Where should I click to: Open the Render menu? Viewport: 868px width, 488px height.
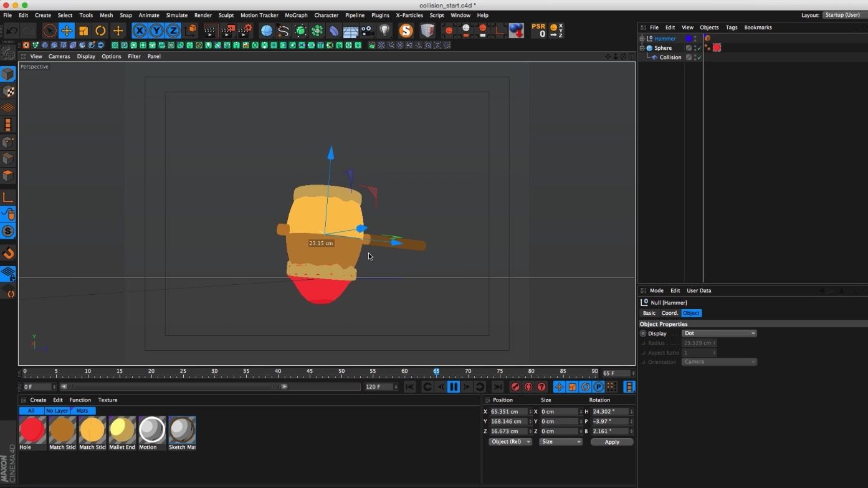pyautogui.click(x=203, y=15)
